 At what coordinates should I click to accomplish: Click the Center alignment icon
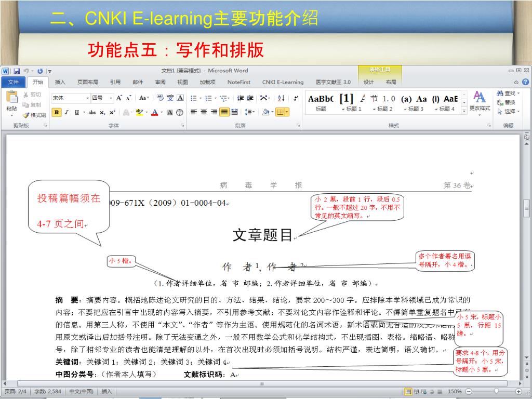[204, 112]
